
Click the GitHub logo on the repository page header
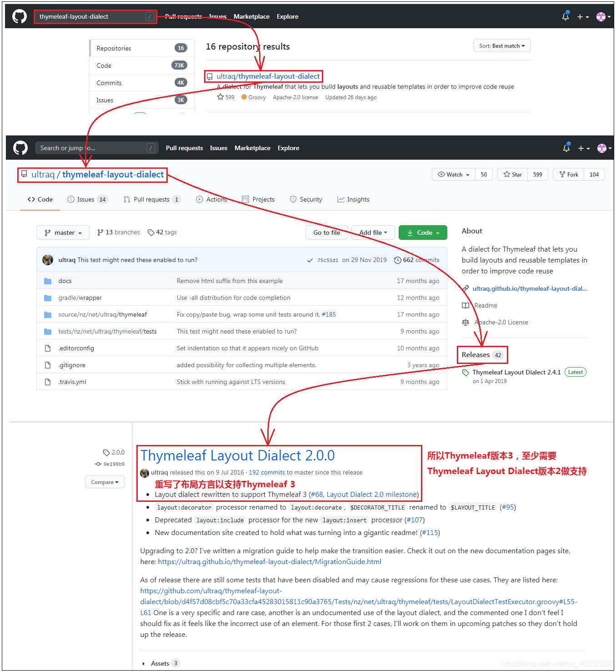pyautogui.click(x=20, y=148)
